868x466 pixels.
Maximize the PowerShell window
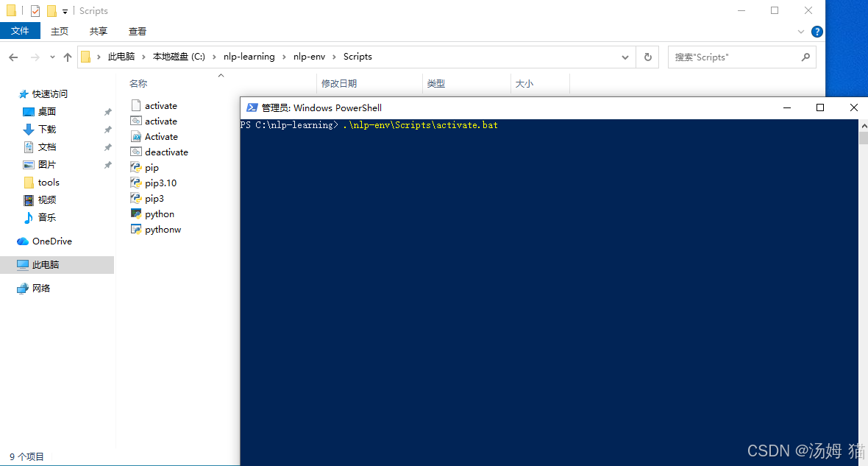coord(820,107)
